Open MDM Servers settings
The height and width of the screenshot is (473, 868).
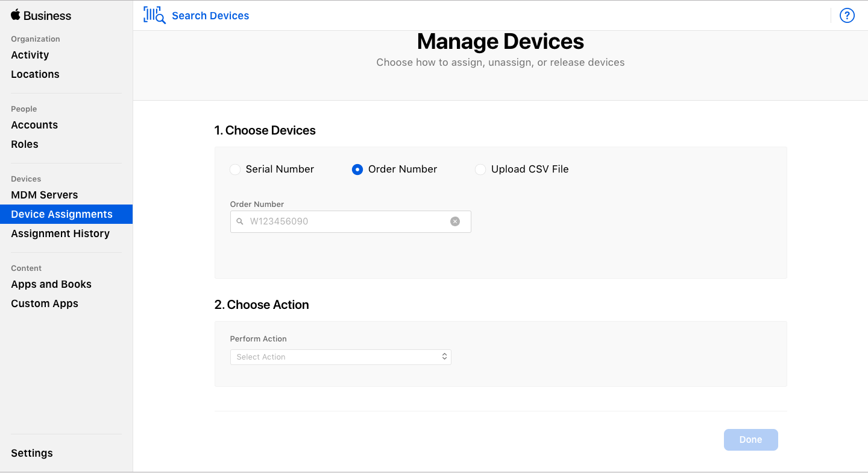pos(44,195)
